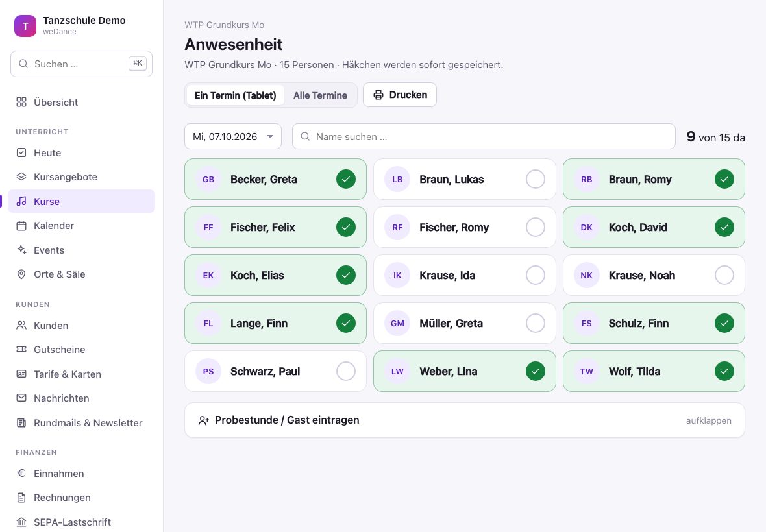Click the LW avatar for Weber, Lina

pos(397,371)
